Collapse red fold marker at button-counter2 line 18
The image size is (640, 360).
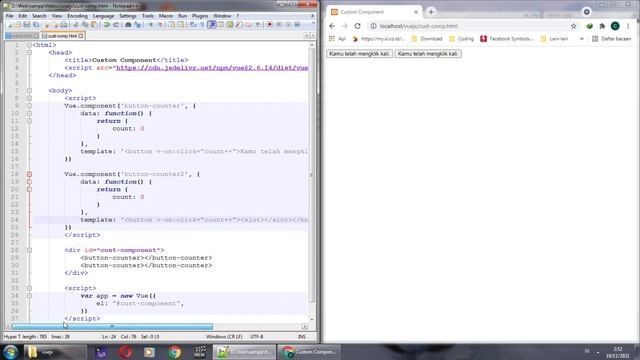click(x=29, y=174)
